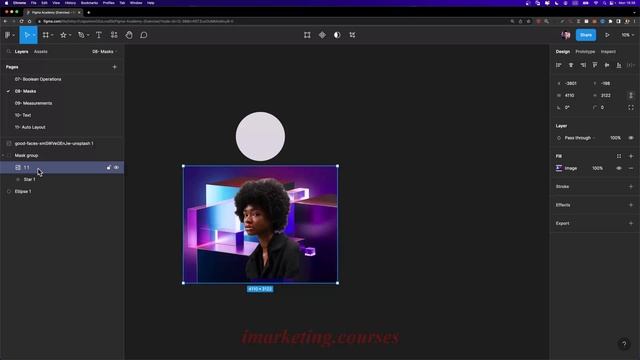The image size is (640, 360).
Task: Click the Present play icon
Action: pos(607,35)
